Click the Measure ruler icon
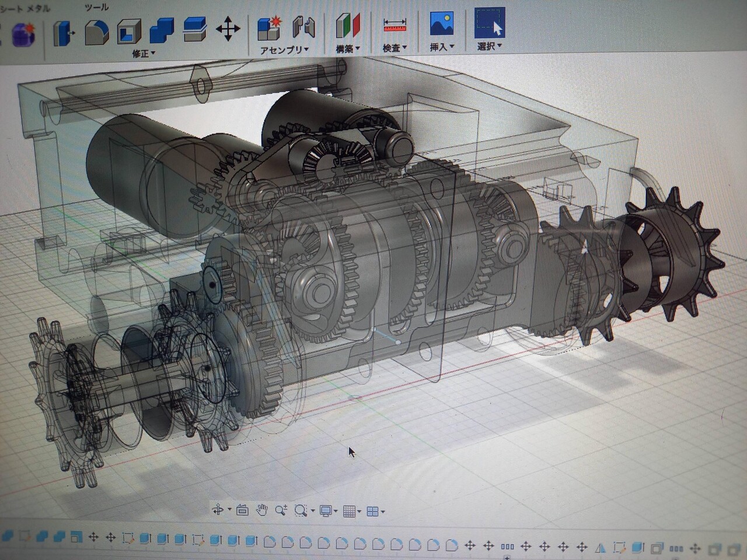Viewport: 747px width, 560px height. pyautogui.click(x=395, y=25)
